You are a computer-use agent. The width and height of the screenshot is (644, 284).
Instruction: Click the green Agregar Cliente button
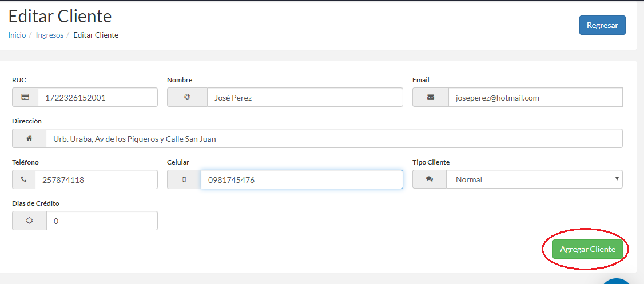click(588, 249)
